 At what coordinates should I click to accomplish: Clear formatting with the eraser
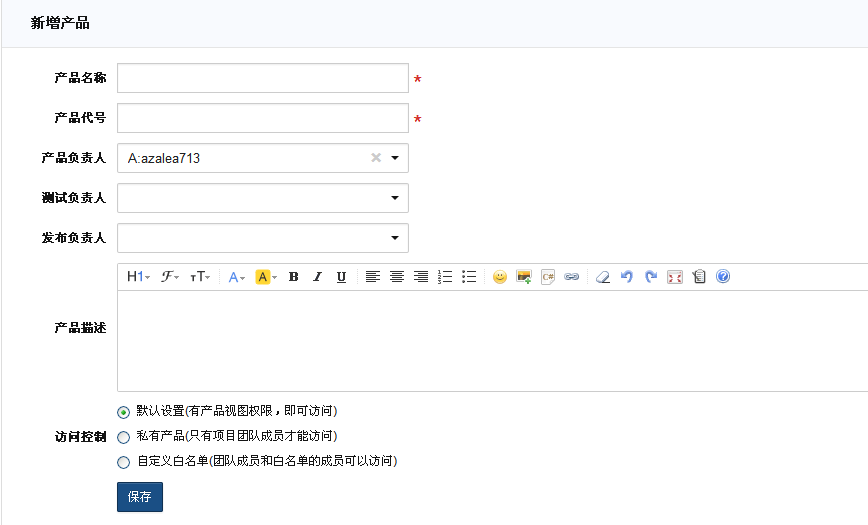[603, 276]
